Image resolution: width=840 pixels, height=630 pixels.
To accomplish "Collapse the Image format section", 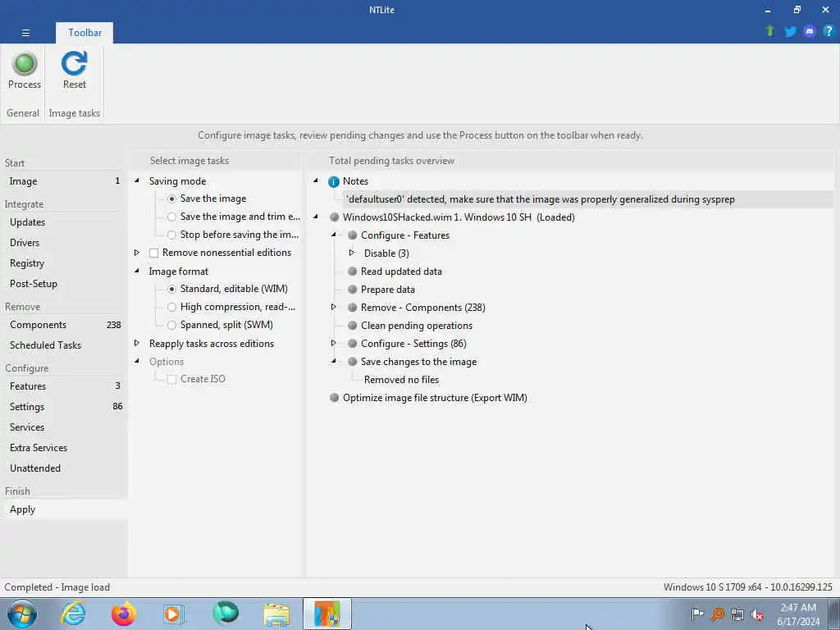I will (137, 271).
